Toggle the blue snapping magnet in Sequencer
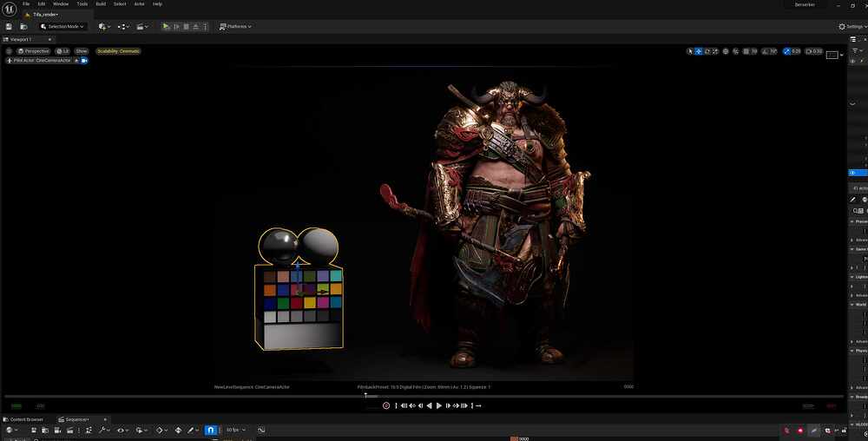This screenshot has width=868, height=441. (x=210, y=430)
